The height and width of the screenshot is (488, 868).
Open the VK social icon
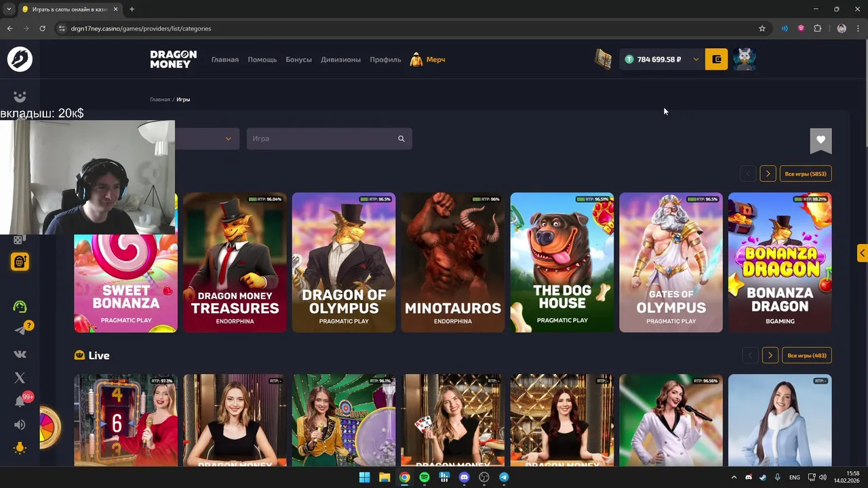(x=20, y=354)
